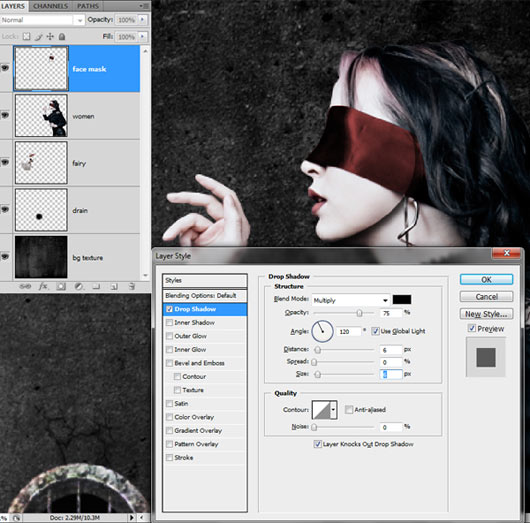
Task: Click the New Style button
Action: click(x=486, y=314)
